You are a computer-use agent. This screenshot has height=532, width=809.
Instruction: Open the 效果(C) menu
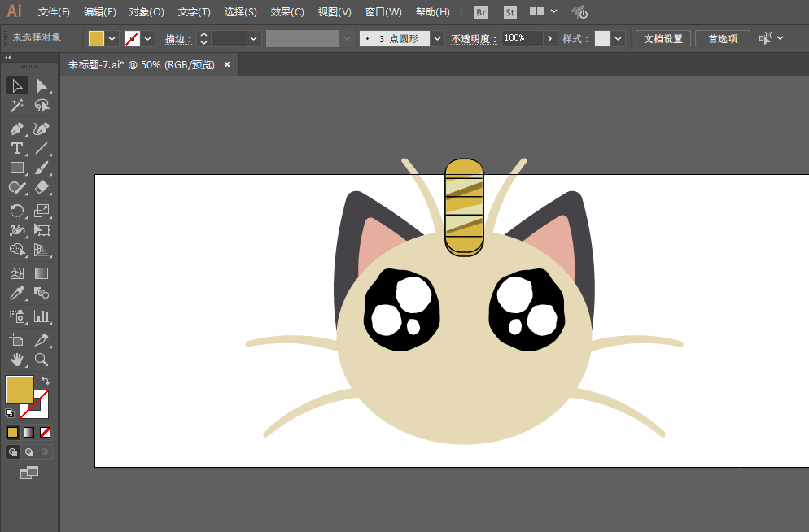(x=287, y=12)
